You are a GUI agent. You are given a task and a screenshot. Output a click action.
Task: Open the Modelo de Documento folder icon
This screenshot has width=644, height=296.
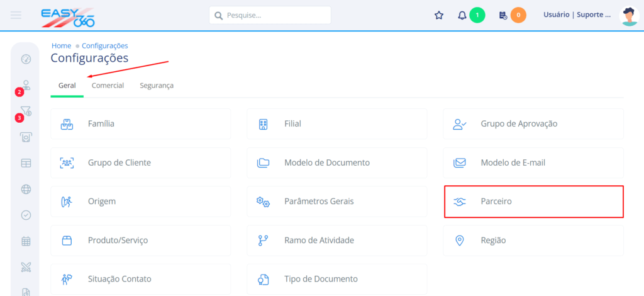(263, 162)
